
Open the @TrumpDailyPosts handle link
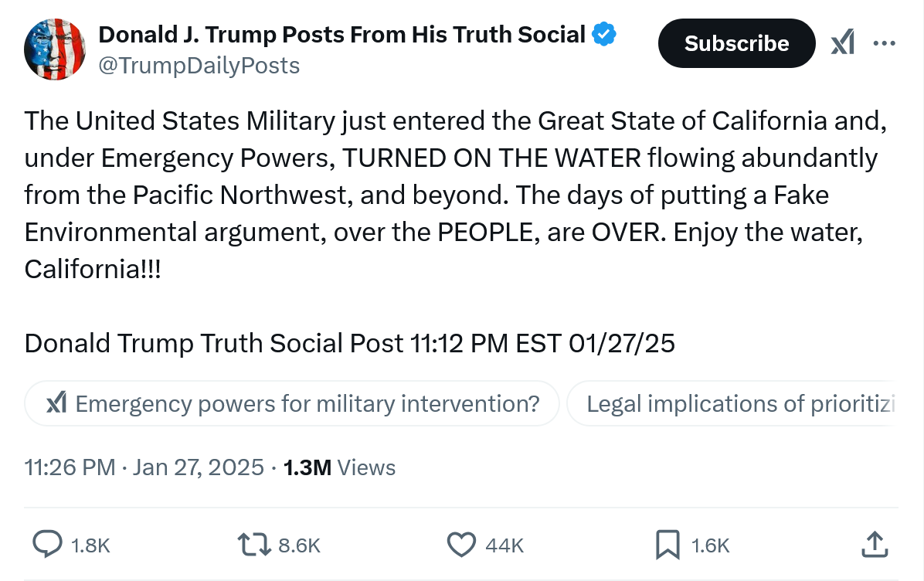(199, 66)
